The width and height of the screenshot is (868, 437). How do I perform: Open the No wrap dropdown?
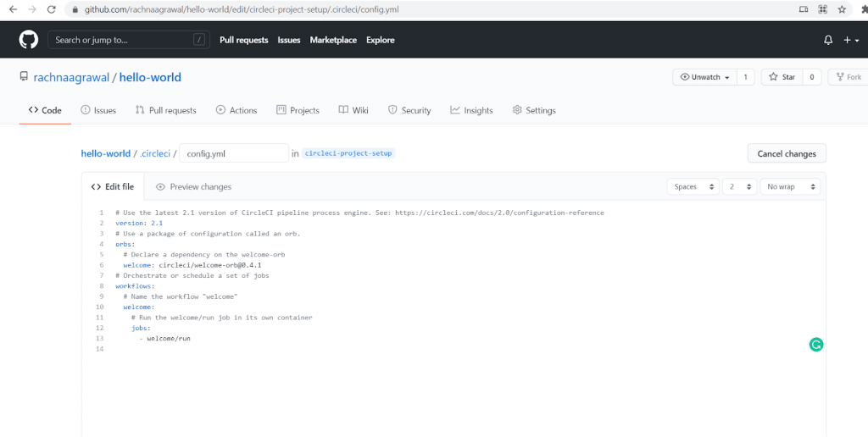[x=791, y=186]
